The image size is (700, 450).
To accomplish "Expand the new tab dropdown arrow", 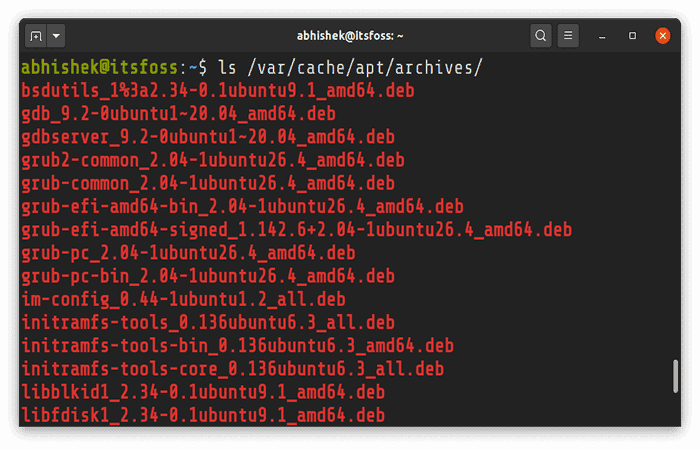I will [56, 36].
